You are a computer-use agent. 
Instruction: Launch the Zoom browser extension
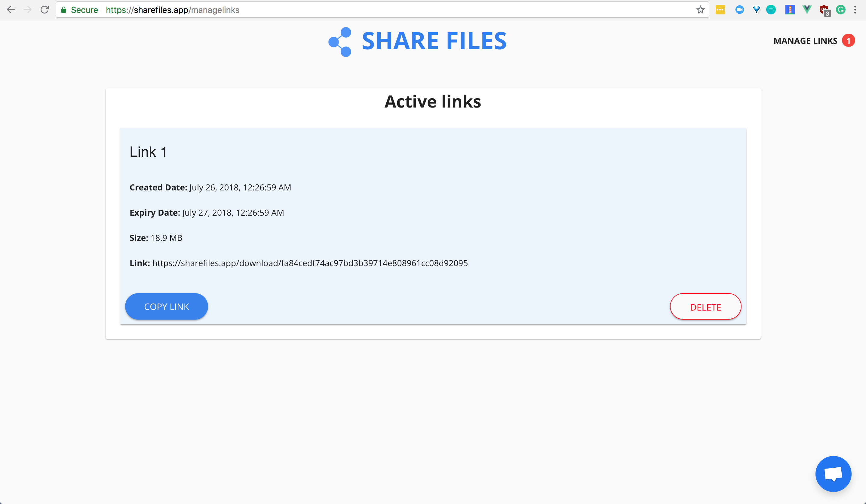click(740, 10)
